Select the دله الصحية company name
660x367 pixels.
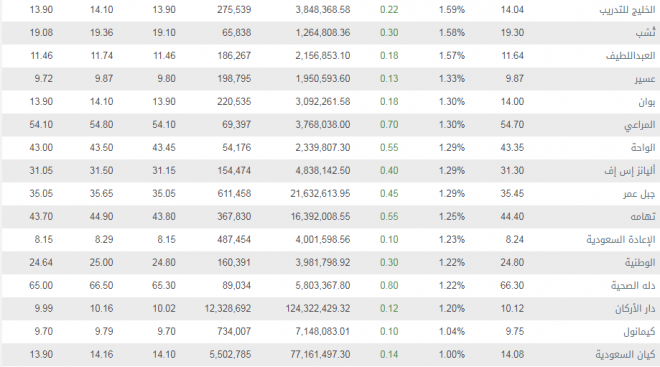pyautogui.click(x=633, y=285)
